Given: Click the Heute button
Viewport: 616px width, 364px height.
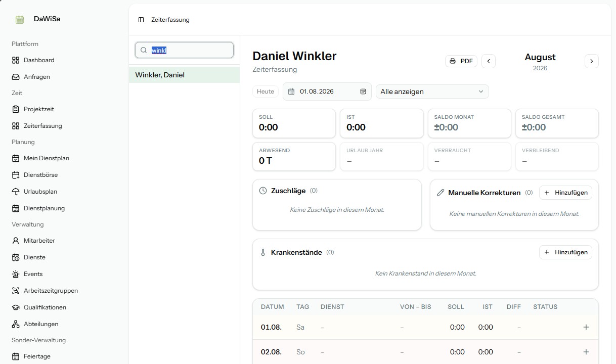Looking at the screenshot, I should (266, 92).
